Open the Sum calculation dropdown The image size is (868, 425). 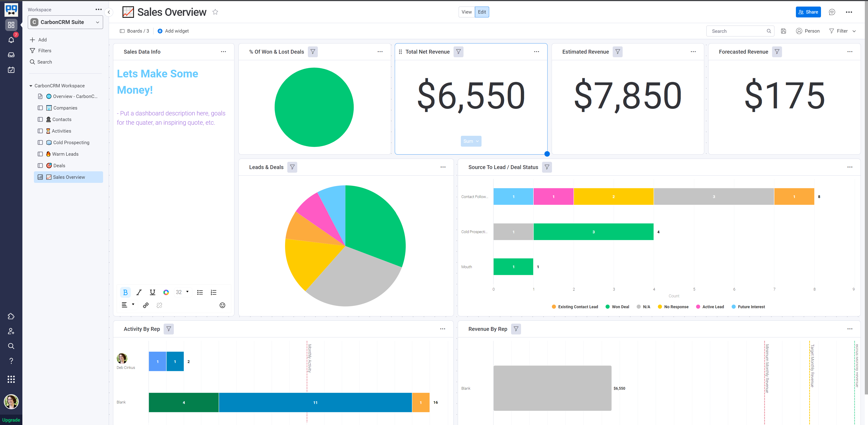click(471, 141)
